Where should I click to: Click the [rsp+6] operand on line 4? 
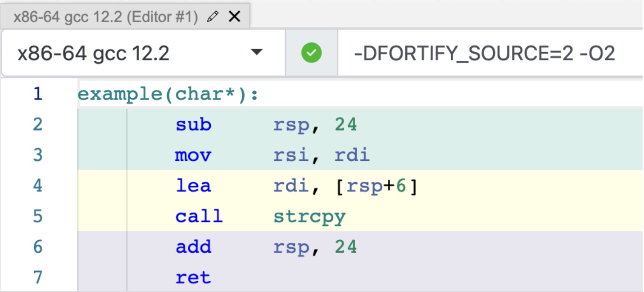point(377,186)
